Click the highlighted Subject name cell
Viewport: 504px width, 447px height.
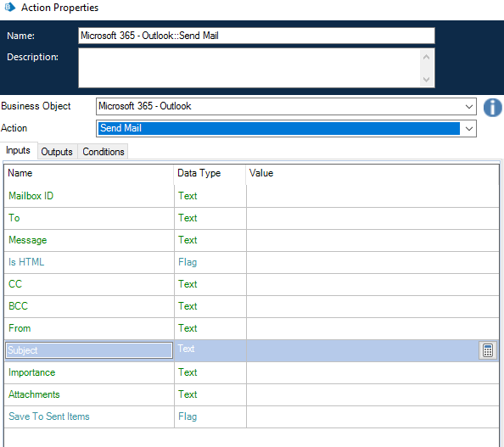(89, 350)
